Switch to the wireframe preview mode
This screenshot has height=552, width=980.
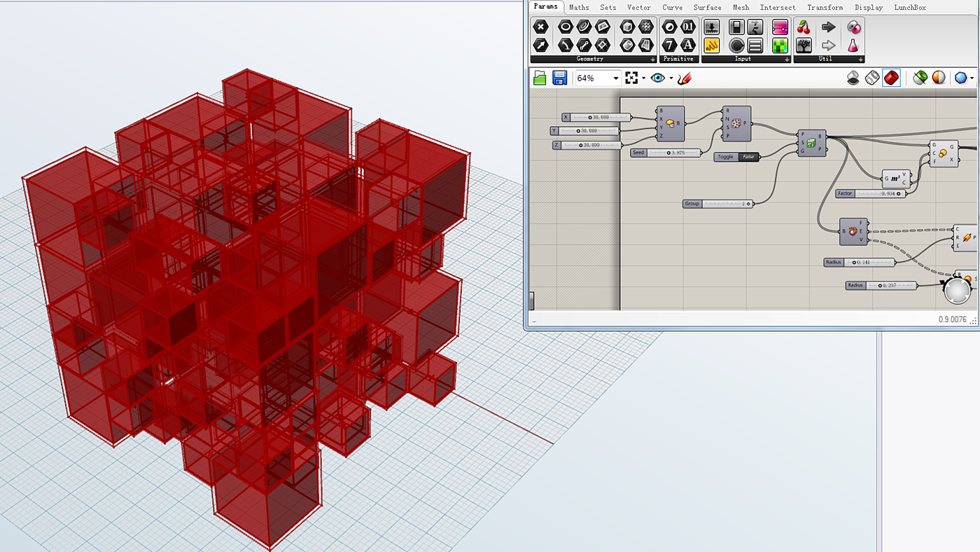(872, 78)
